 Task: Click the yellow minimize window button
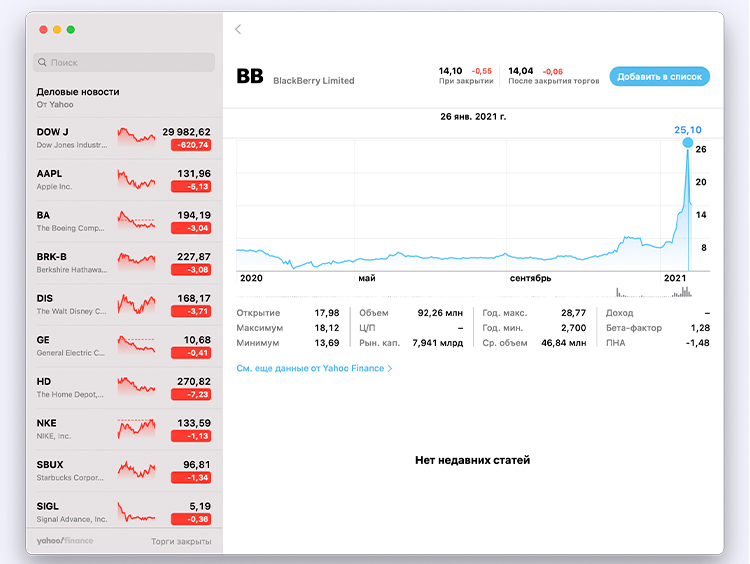57,30
